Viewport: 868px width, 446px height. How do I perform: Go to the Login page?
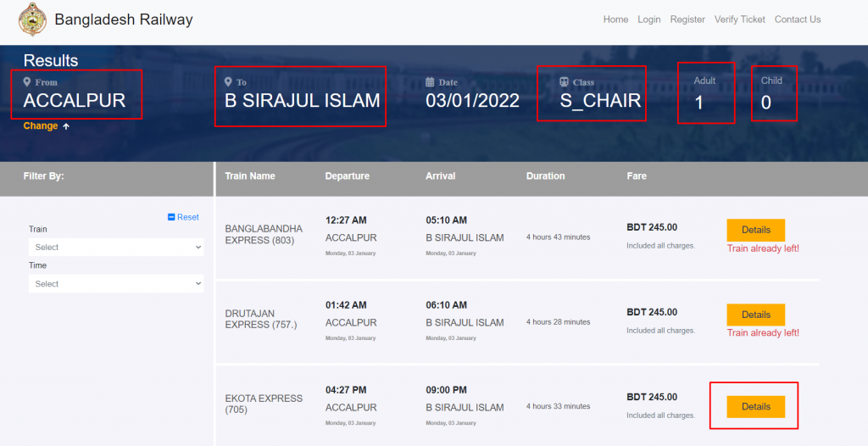[648, 20]
